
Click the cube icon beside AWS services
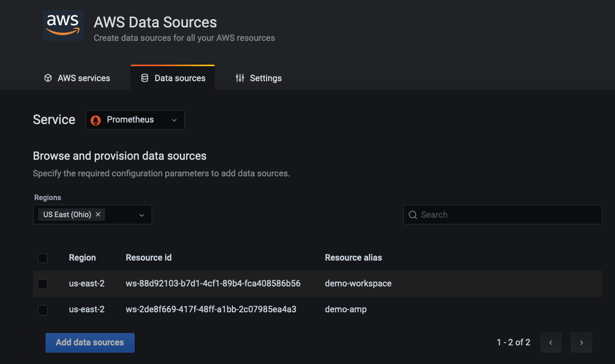click(x=48, y=78)
